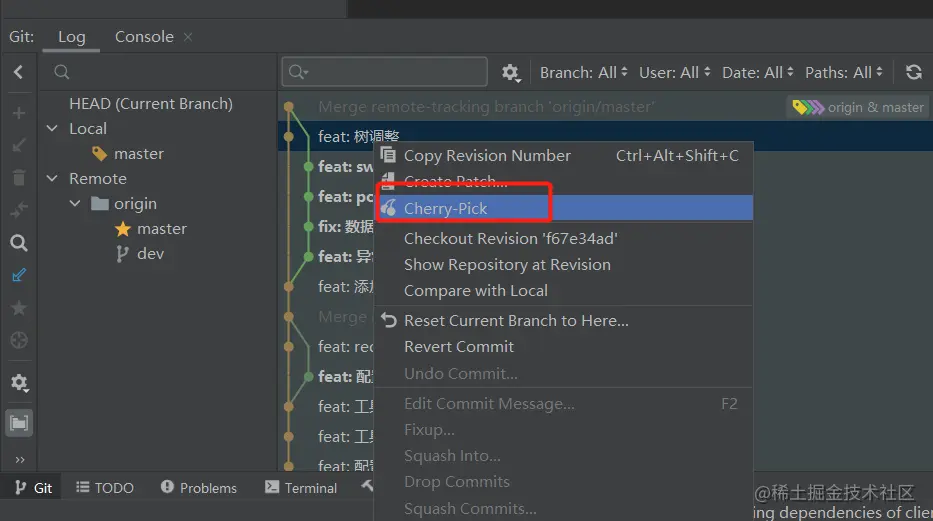
Task: Open log settings gear next to search
Action: coord(510,73)
